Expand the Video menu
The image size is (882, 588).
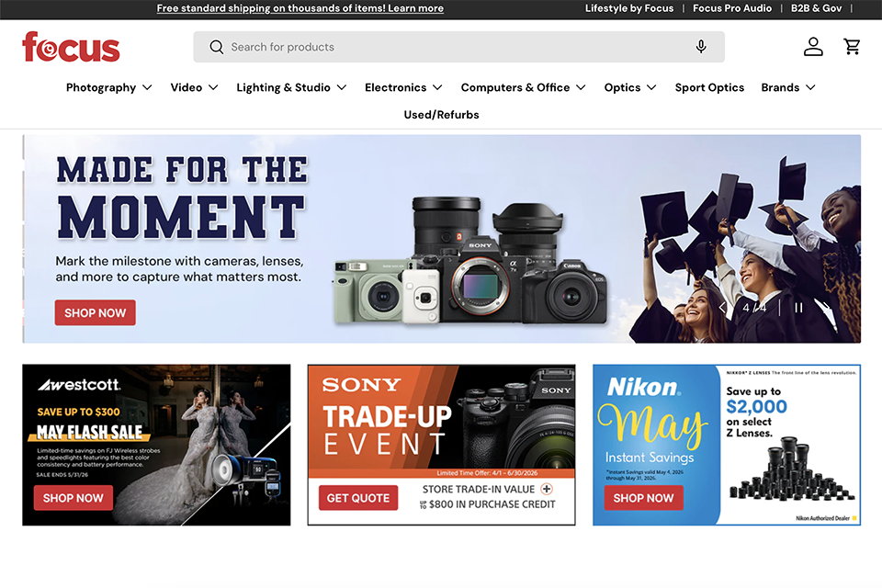click(194, 88)
